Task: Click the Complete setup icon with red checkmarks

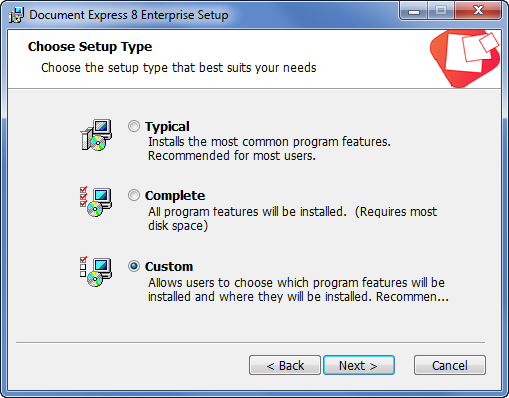Action: [96, 202]
